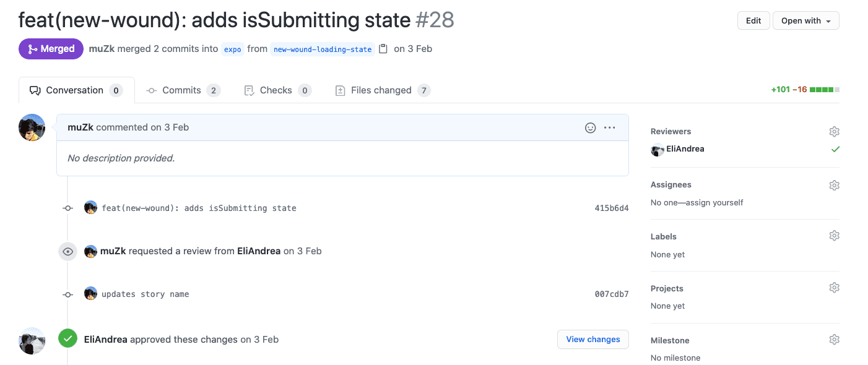Viewport: 868px width, 365px height.
Task: Open Assignees settings gear
Action: [x=834, y=185]
